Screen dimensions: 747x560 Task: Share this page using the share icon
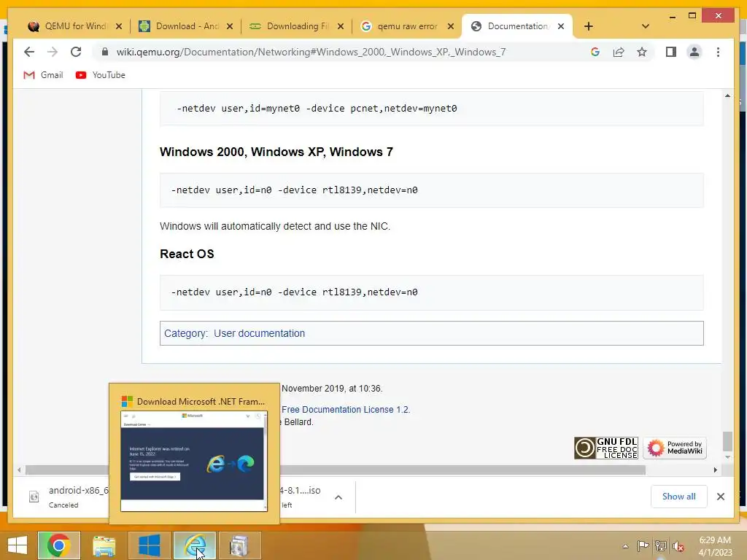[x=619, y=52]
